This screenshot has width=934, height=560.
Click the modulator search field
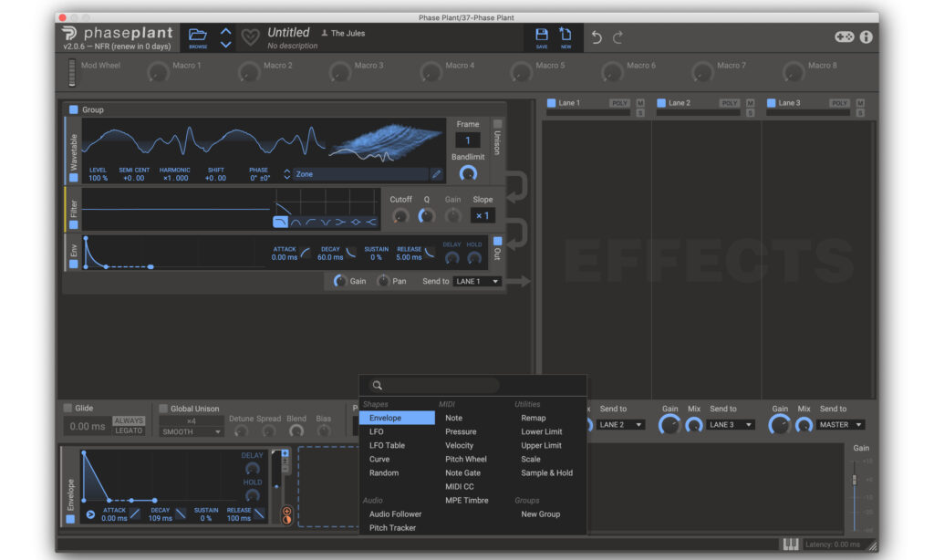(434, 386)
